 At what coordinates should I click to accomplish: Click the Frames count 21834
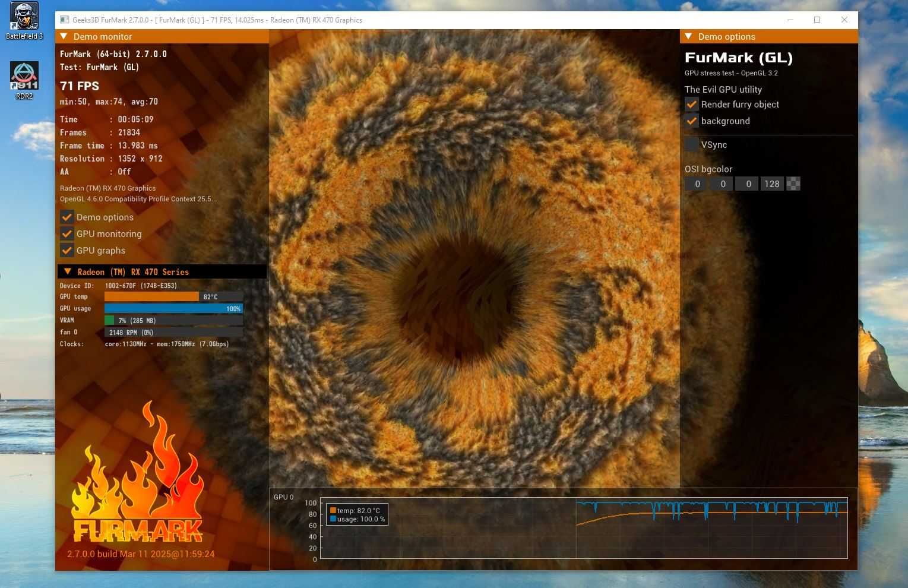[129, 132]
